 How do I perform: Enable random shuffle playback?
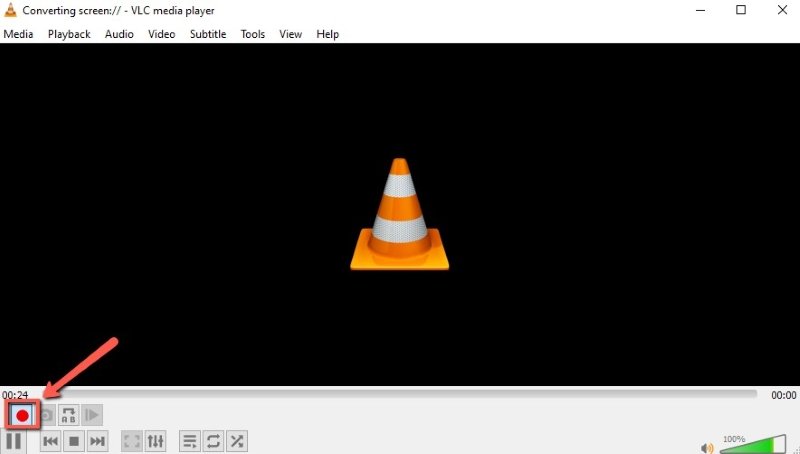tap(237, 441)
